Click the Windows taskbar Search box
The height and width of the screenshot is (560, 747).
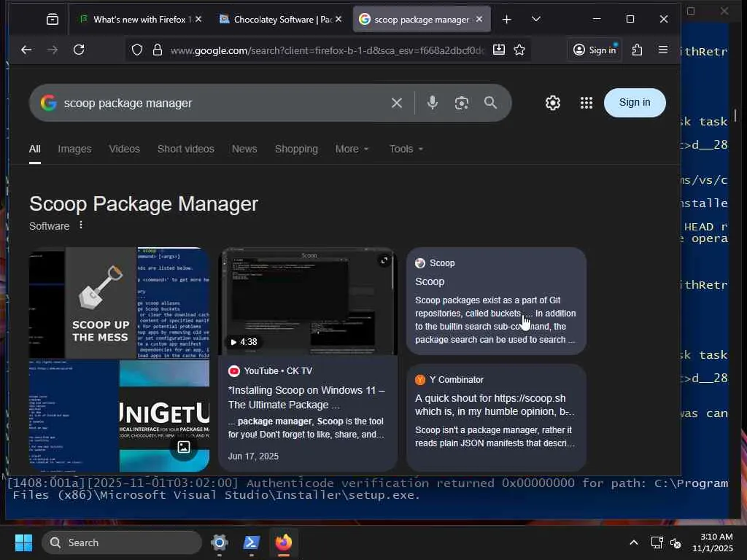(122, 542)
